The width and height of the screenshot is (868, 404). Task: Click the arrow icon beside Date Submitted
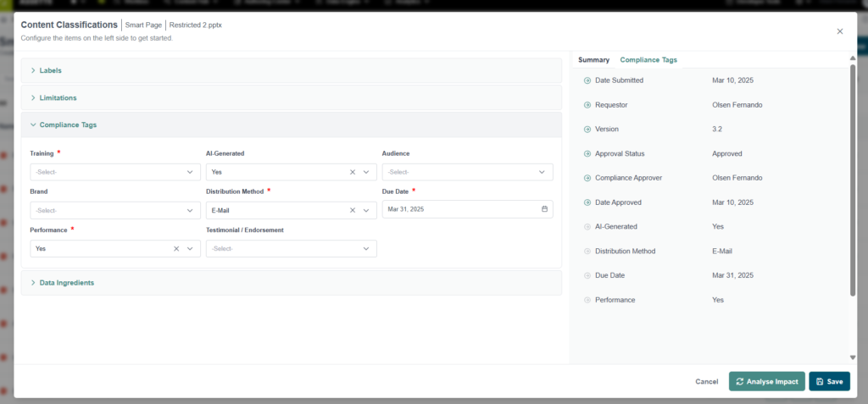pos(587,80)
